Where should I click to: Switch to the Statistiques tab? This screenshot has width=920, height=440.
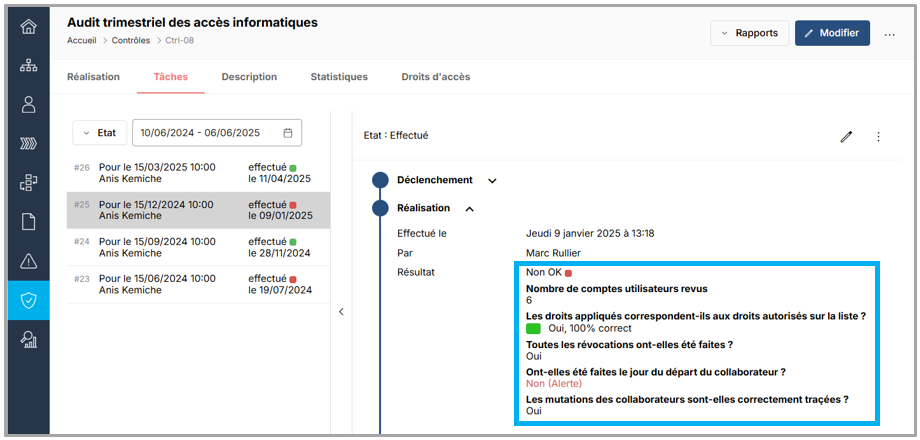[x=338, y=77]
